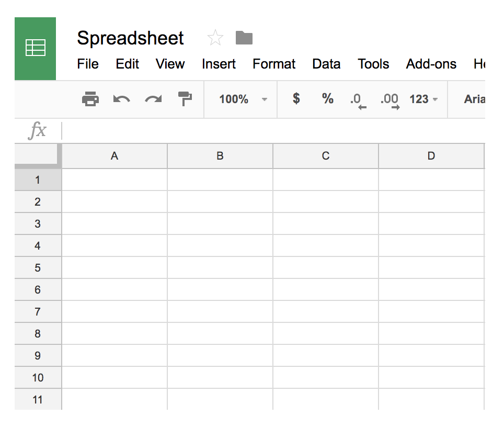
Task: Click the green Sheets home icon
Action: pos(35,48)
